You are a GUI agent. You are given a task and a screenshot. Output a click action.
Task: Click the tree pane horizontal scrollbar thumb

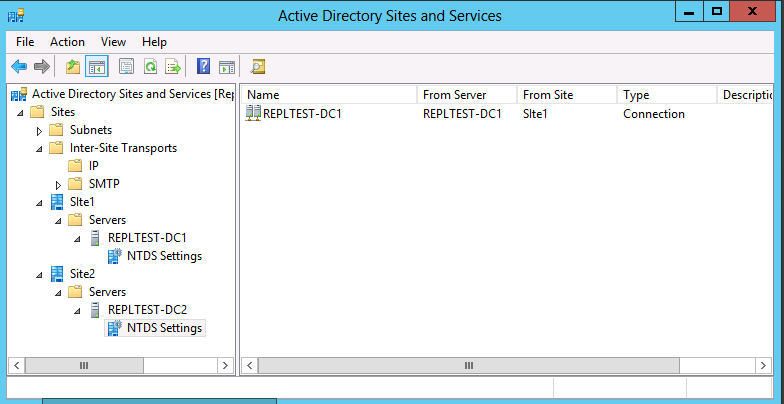click(84, 366)
